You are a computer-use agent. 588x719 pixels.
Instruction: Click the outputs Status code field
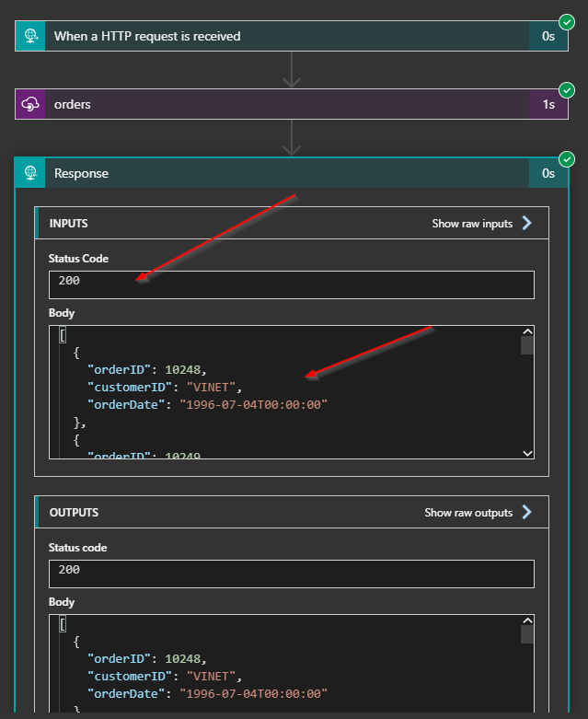click(x=291, y=574)
